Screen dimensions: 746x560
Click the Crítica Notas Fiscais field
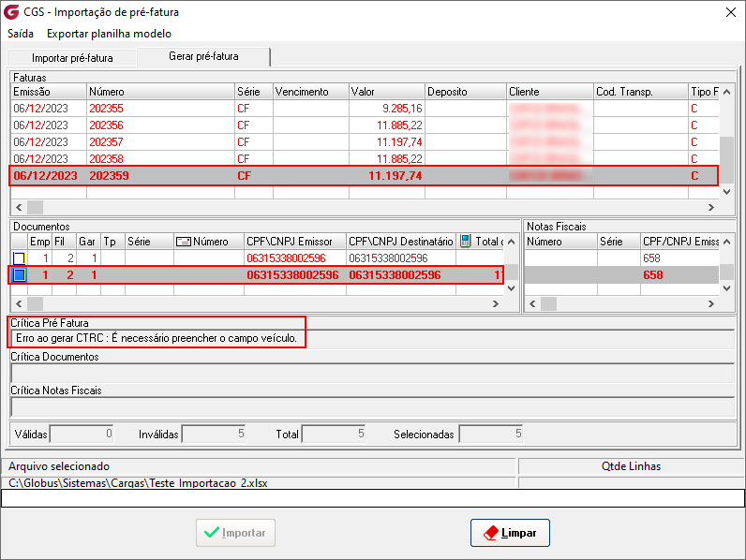(372, 407)
